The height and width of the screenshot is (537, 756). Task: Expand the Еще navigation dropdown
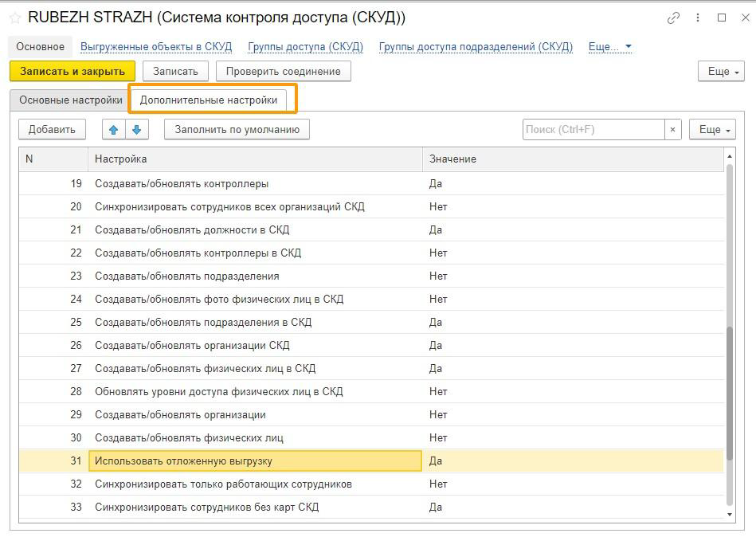pos(609,46)
